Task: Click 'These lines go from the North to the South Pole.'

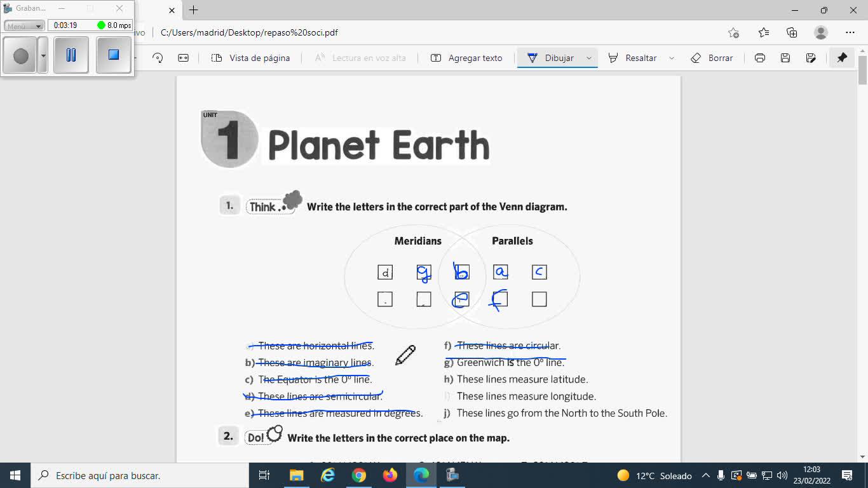Action: [562, 413]
